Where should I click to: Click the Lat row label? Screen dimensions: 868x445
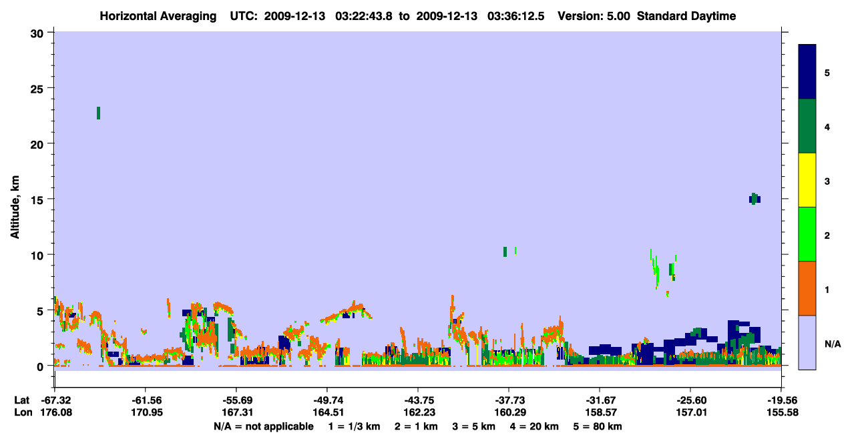pyautogui.click(x=21, y=400)
